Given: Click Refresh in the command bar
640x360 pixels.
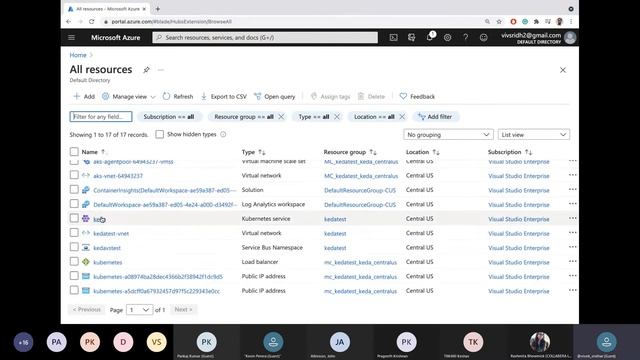Looking at the screenshot, I should (x=178, y=97).
